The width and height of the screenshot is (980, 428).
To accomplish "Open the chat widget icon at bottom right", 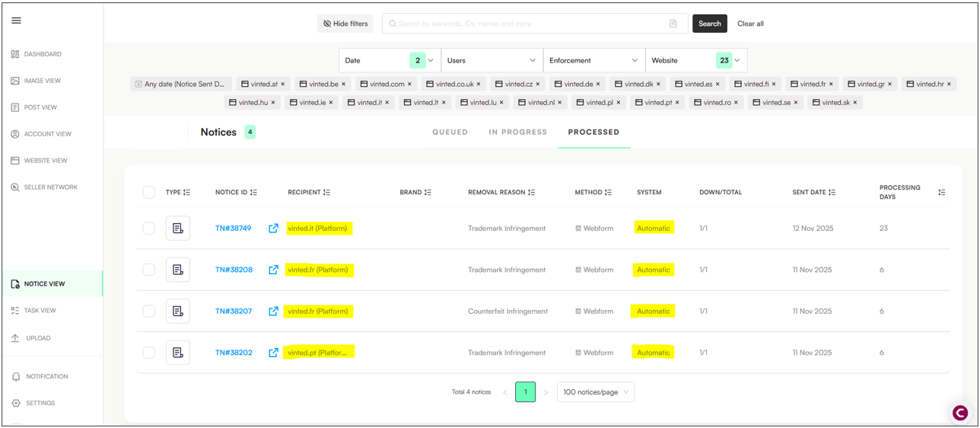I will click(960, 413).
